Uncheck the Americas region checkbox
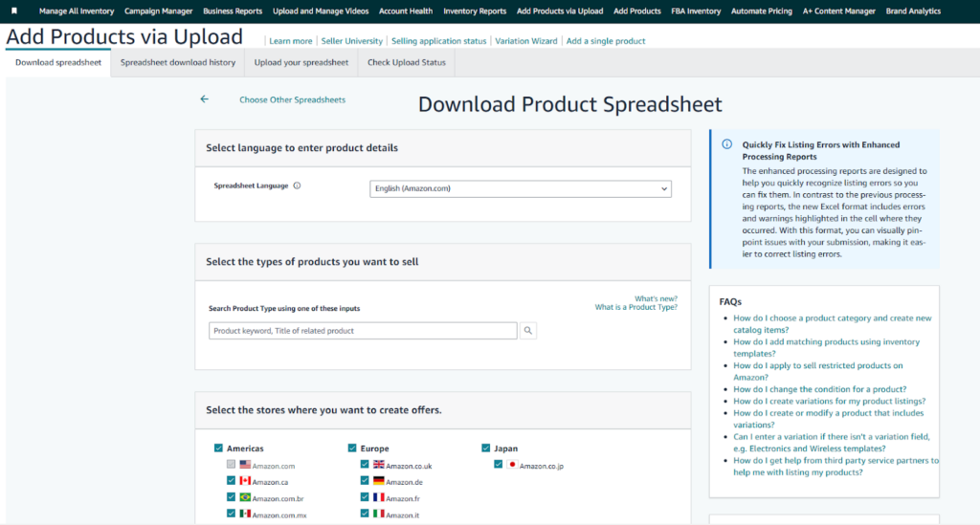The width and height of the screenshot is (980, 525). [219, 448]
